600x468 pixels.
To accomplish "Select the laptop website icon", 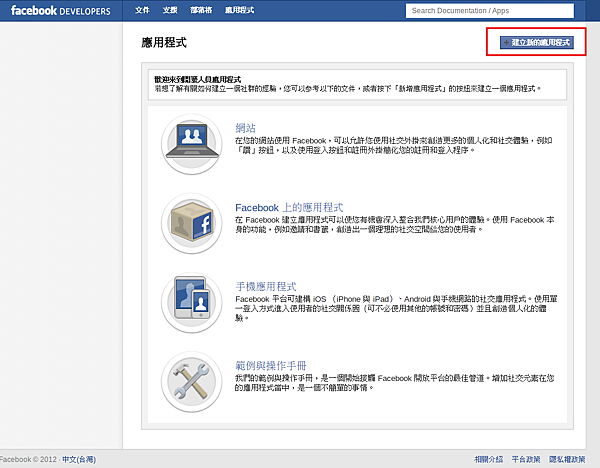I will pyautogui.click(x=192, y=144).
